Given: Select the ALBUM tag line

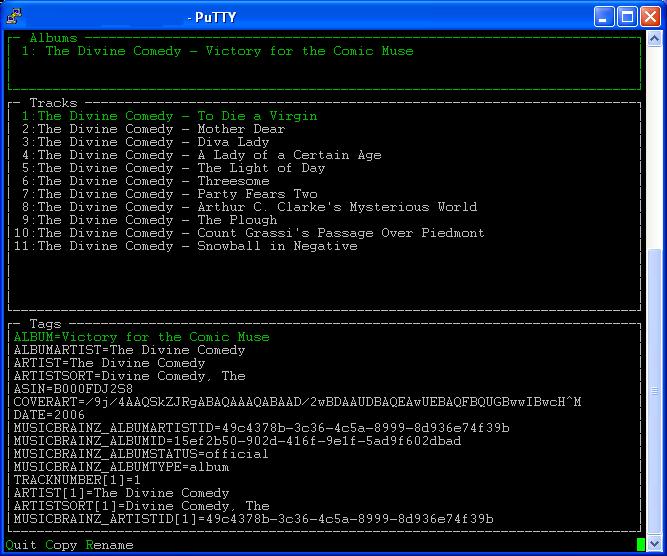Looking at the screenshot, I should (x=141, y=337).
